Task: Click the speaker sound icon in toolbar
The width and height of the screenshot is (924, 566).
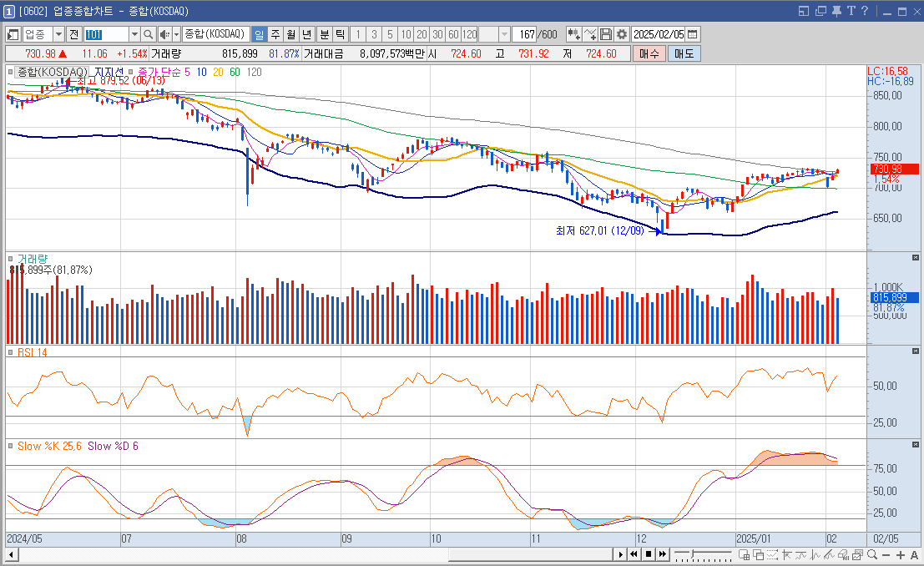Action: 164,35
